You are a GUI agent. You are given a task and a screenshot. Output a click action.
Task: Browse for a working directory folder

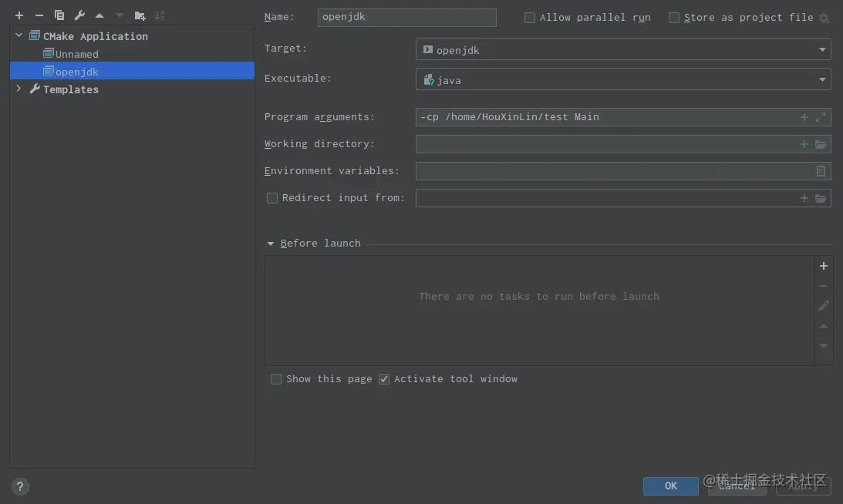(821, 144)
